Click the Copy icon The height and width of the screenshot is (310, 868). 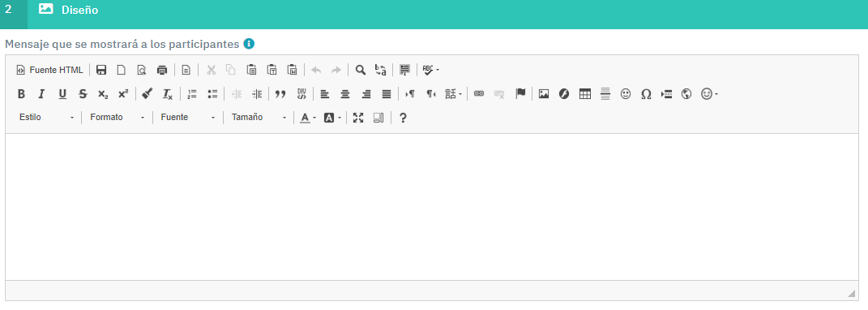tap(231, 70)
